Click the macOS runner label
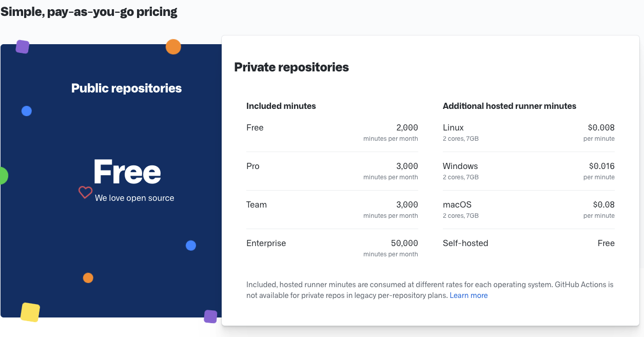Viewport: 644px width, 337px height. (457, 204)
